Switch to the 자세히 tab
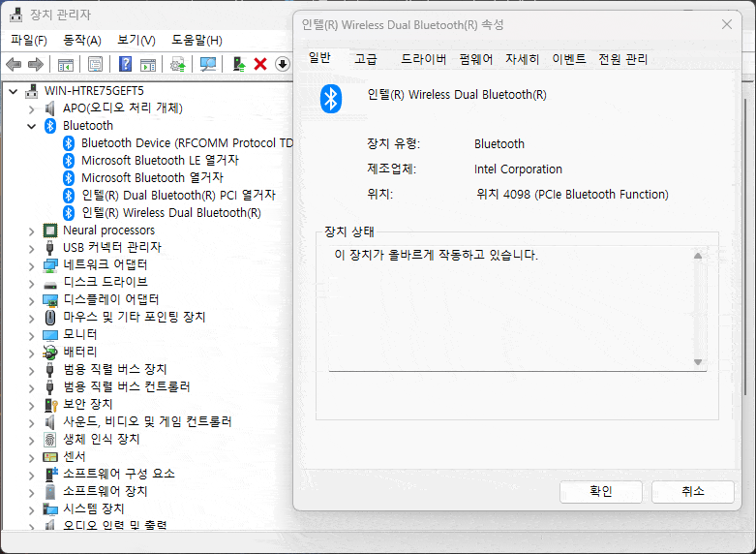 [522, 59]
